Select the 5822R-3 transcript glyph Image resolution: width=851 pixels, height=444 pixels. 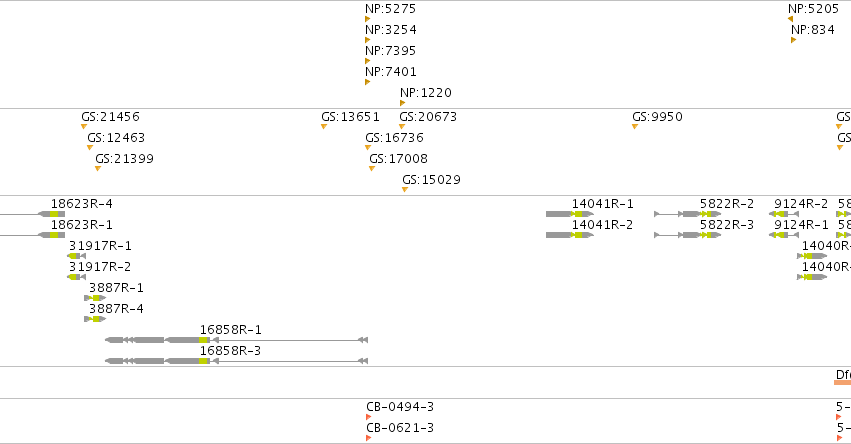(x=688, y=235)
